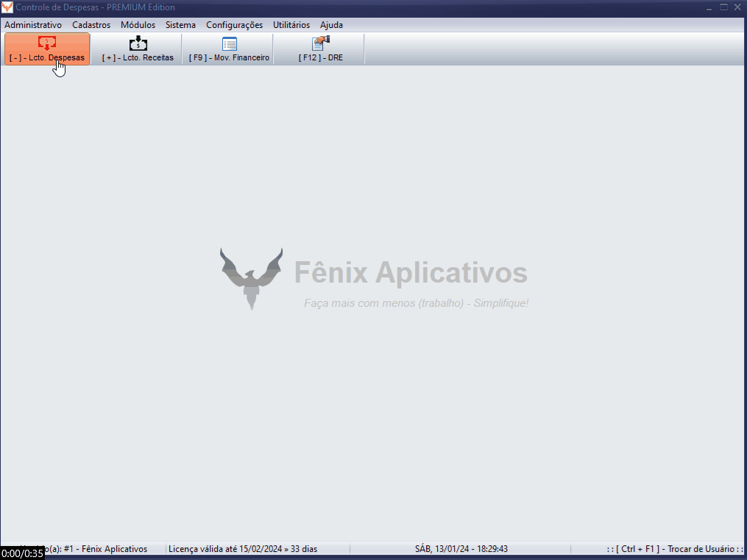
Task: Close the Controle de Despesas window
Action: [737, 7]
